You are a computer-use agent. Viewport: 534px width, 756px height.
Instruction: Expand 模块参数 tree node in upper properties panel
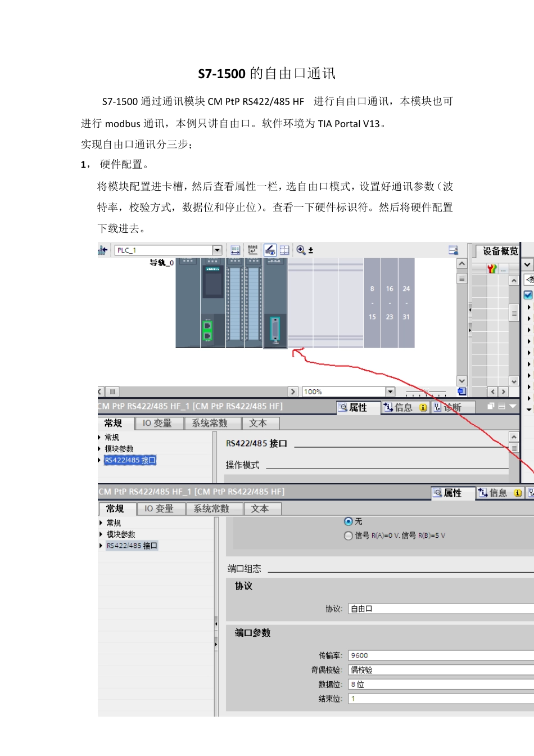(x=99, y=448)
